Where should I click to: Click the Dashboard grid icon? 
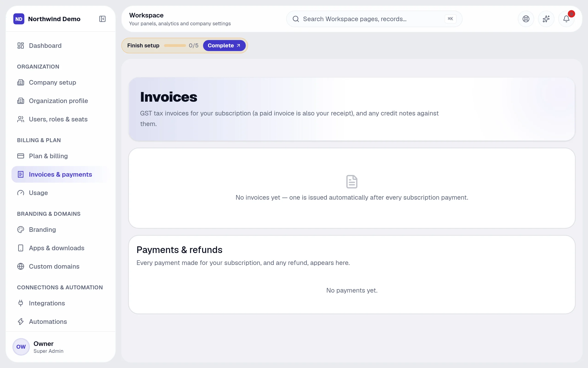(21, 46)
